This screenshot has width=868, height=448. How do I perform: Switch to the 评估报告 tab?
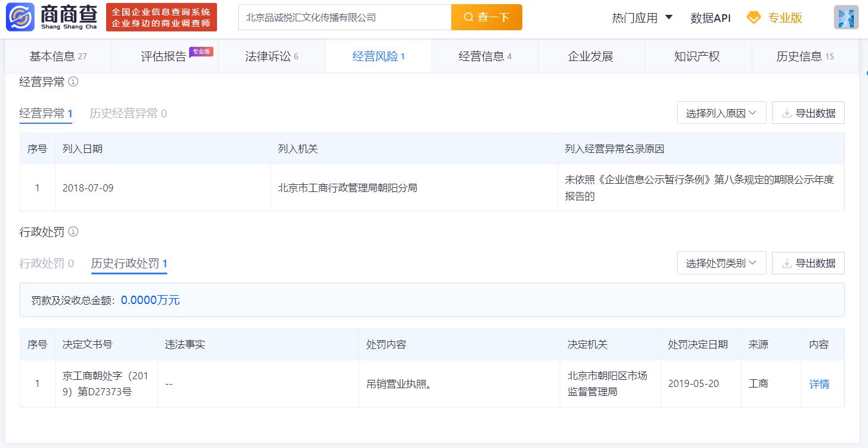click(165, 56)
